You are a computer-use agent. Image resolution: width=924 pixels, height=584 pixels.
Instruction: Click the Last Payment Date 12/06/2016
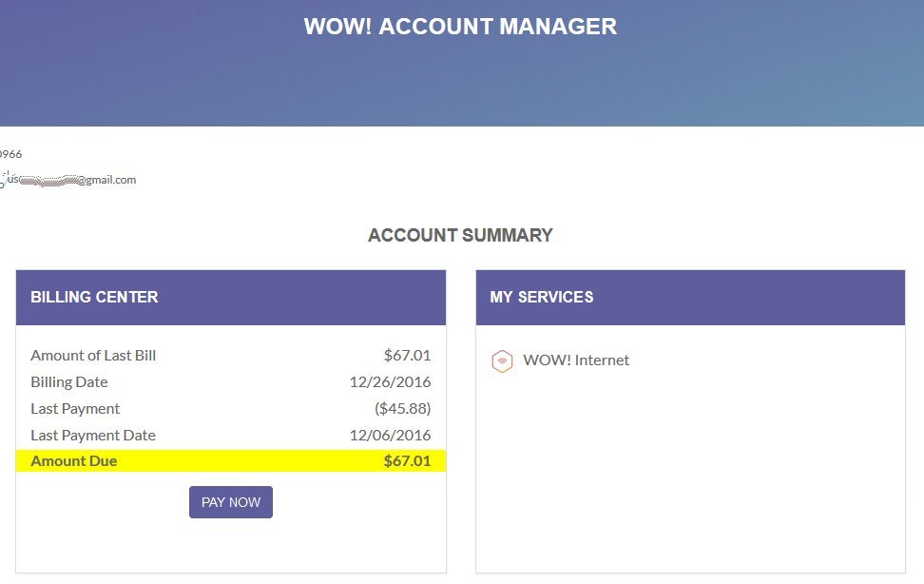click(x=391, y=435)
